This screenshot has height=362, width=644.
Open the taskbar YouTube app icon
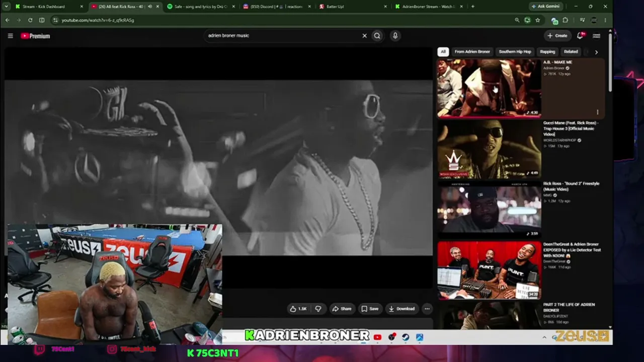click(x=377, y=337)
